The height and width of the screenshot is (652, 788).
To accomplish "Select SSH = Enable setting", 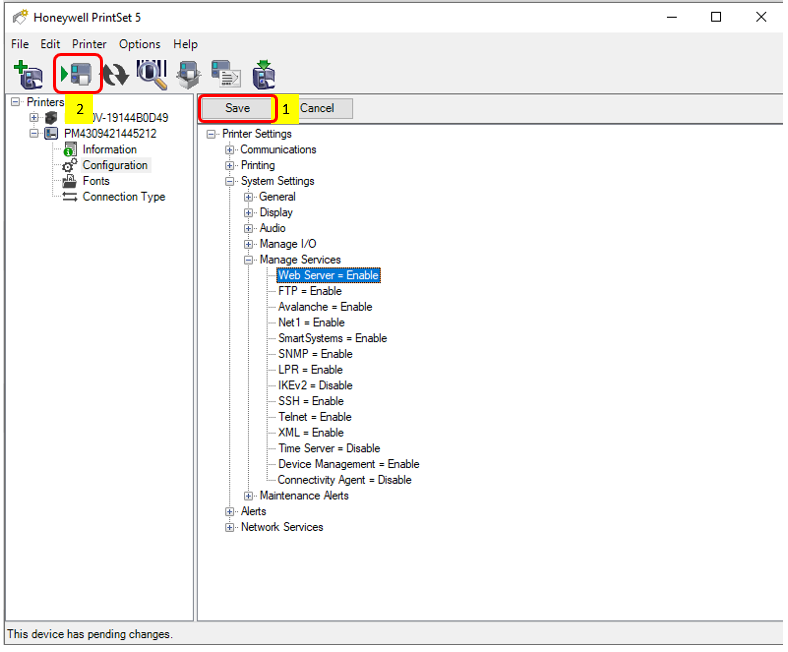I will click(x=311, y=401).
